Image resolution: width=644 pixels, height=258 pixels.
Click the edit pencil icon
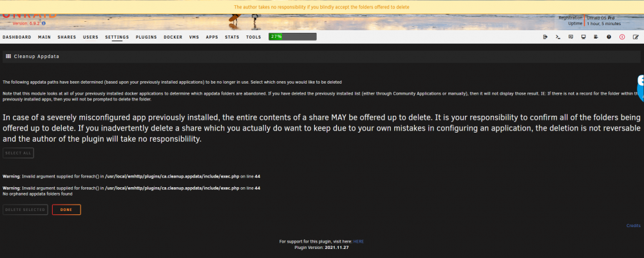[x=636, y=37]
